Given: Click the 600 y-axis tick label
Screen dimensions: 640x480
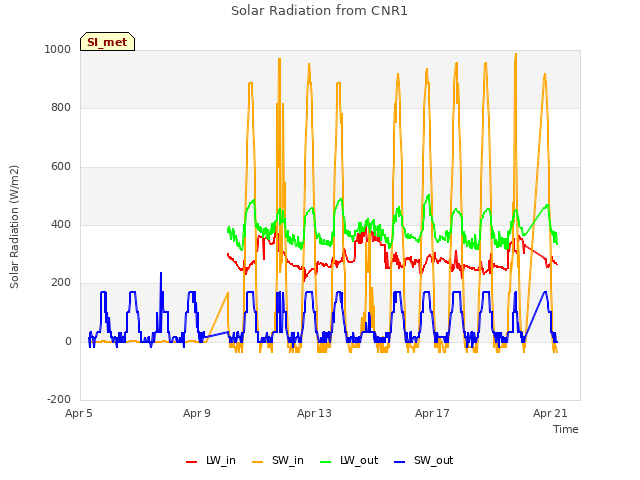Looking at the screenshot, I should (61, 167).
